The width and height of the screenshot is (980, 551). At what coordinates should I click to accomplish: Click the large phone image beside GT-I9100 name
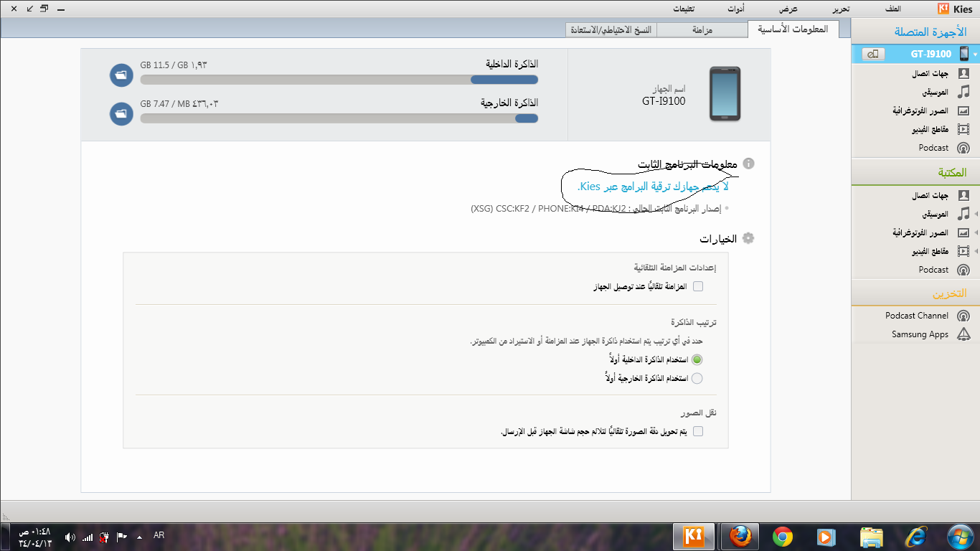(x=725, y=93)
